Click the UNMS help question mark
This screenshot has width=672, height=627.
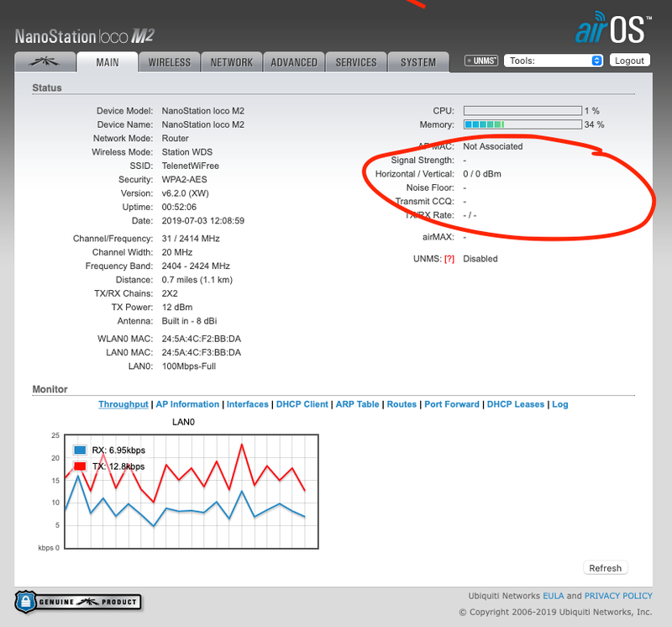click(x=449, y=259)
